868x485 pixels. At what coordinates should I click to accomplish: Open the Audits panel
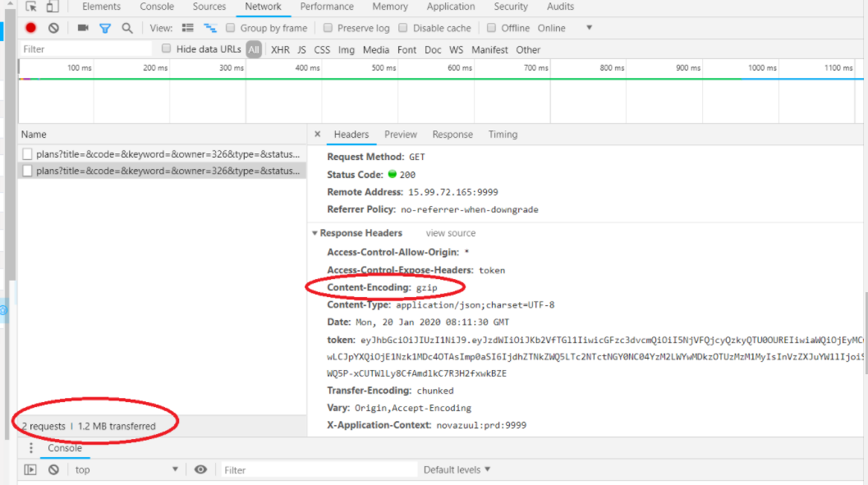(x=560, y=7)
